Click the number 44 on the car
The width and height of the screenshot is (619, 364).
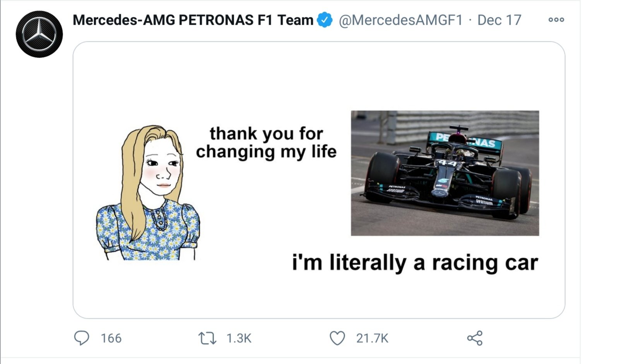pyautogui.click(x=448, y=163)
